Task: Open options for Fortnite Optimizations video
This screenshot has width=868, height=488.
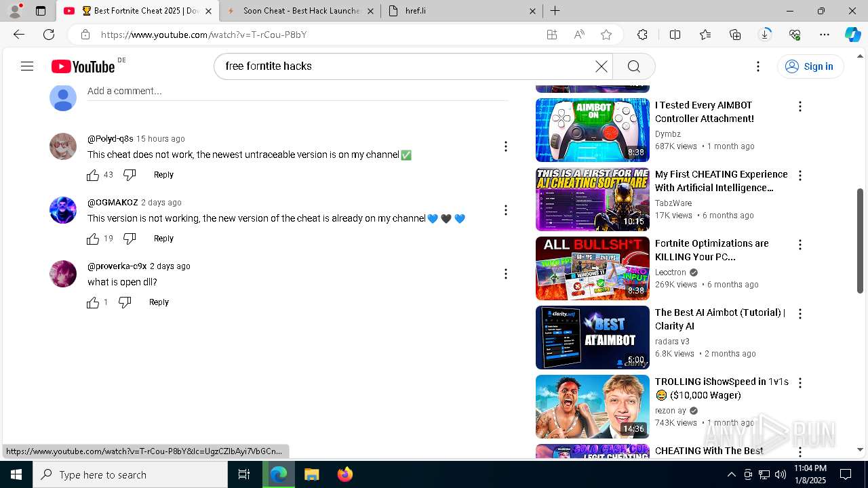Action: [x=800, y=245]
